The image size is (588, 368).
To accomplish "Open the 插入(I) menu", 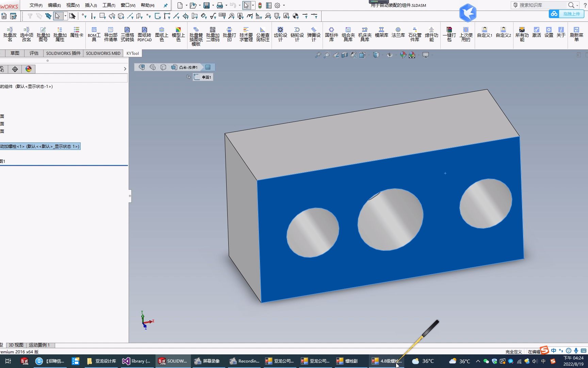I will (x=90, y=5).
